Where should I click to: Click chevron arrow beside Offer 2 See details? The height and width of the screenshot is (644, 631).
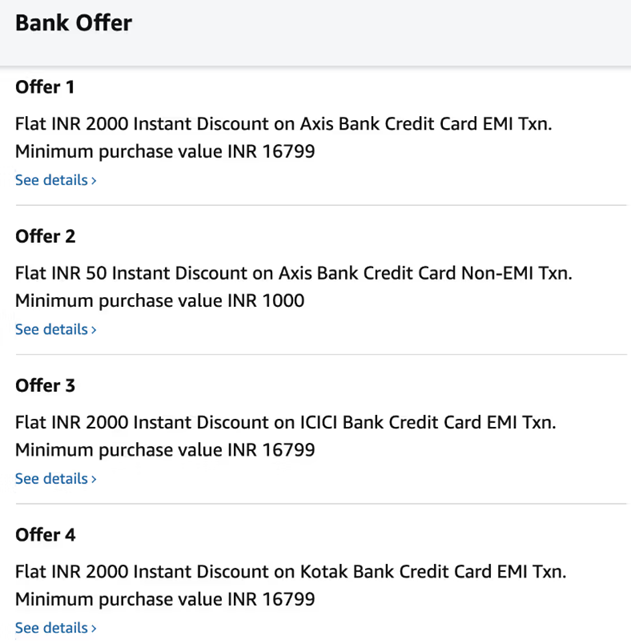pos(94,330)
